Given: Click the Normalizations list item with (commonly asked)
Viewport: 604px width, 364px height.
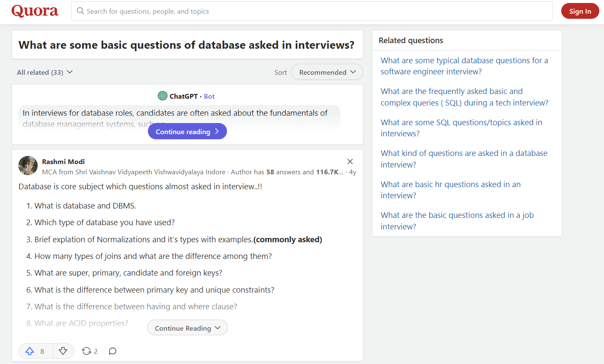Looking at the screenshot, I should point(178,240).
